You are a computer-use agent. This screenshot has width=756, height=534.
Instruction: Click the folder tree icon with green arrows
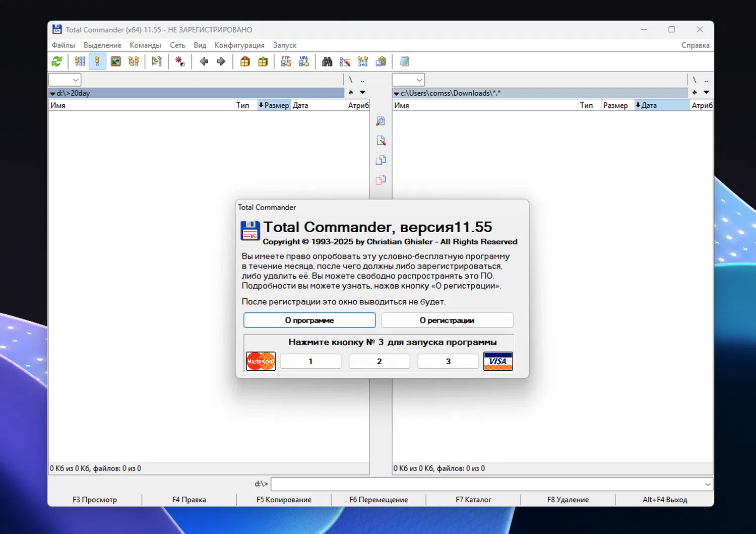tap(157, 61)
